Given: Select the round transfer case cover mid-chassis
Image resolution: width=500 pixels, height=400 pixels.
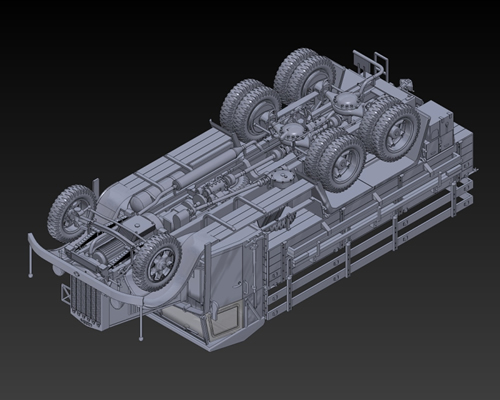Looking at the screenshot, I should pyautogui.click(x=282, y=177).
